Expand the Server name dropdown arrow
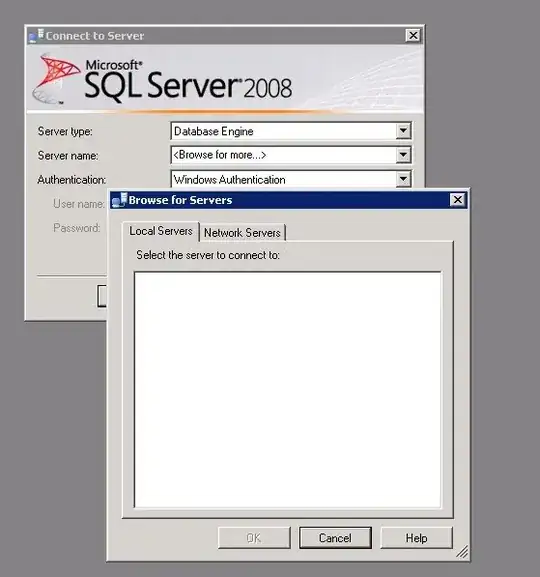540x577 pixels. point(403,155)
